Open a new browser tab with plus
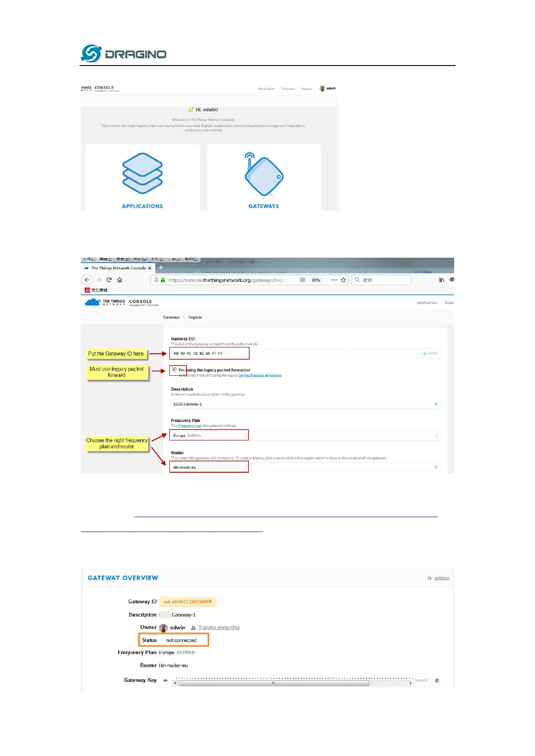Image resolution: width=535 pixels, height=756 pixels. (161, 268)
